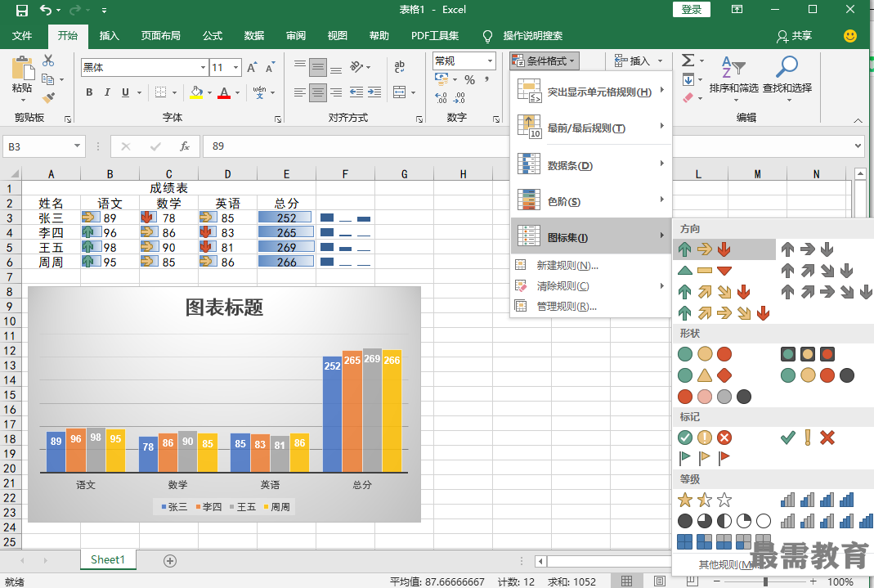The image size is (874, 588).
Task: Add a new sheet with the plus icon
Action: [x=170, y=561]
